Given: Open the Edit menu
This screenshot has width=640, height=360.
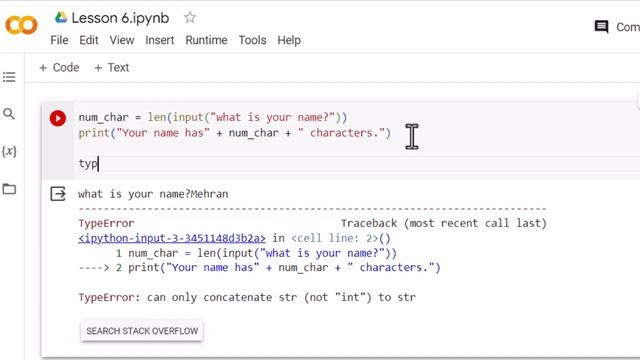Looking at the screenshot, I should click(x=89, y=40).
